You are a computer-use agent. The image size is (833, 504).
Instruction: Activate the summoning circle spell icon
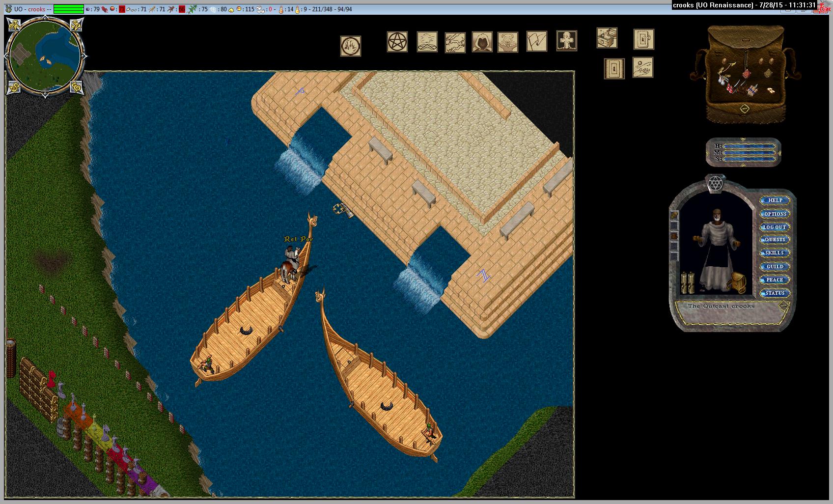(427, 42)
